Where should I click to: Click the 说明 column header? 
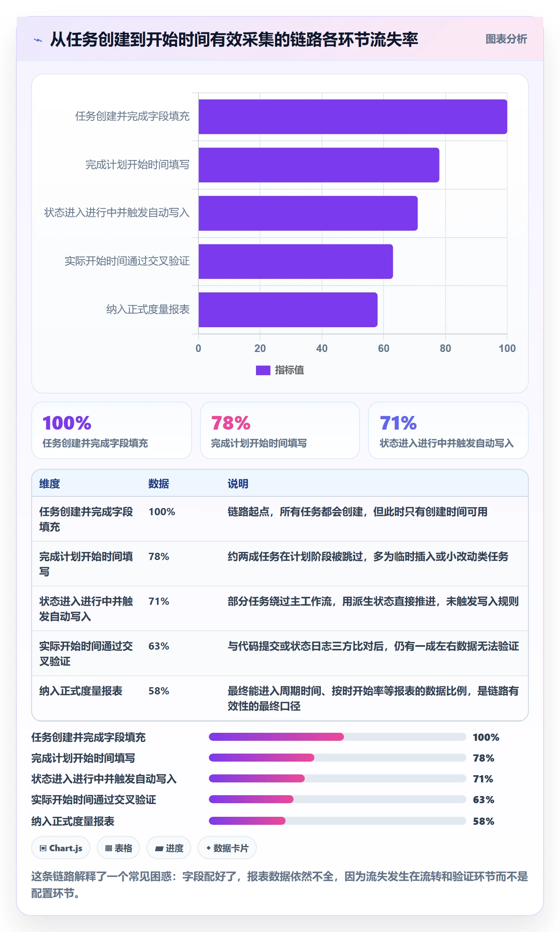[x=238, y=484]
